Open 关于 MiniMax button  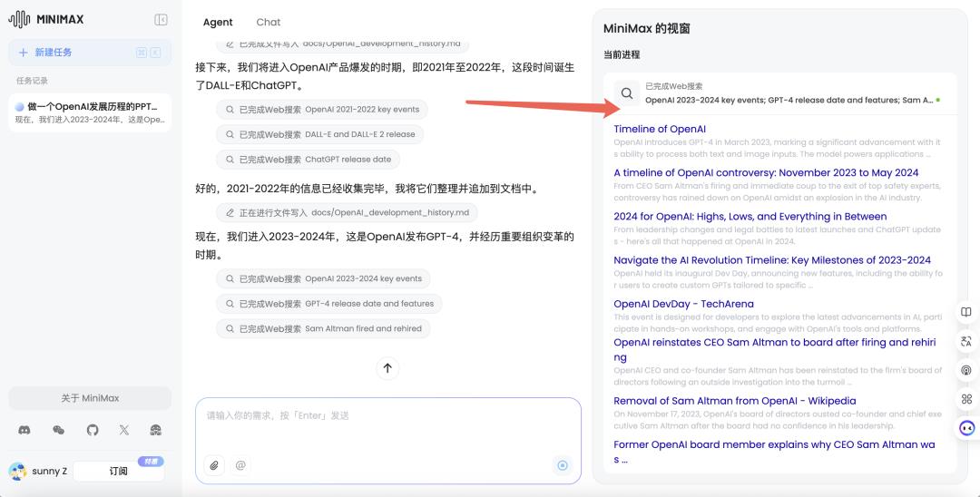(x=89, y=398)
